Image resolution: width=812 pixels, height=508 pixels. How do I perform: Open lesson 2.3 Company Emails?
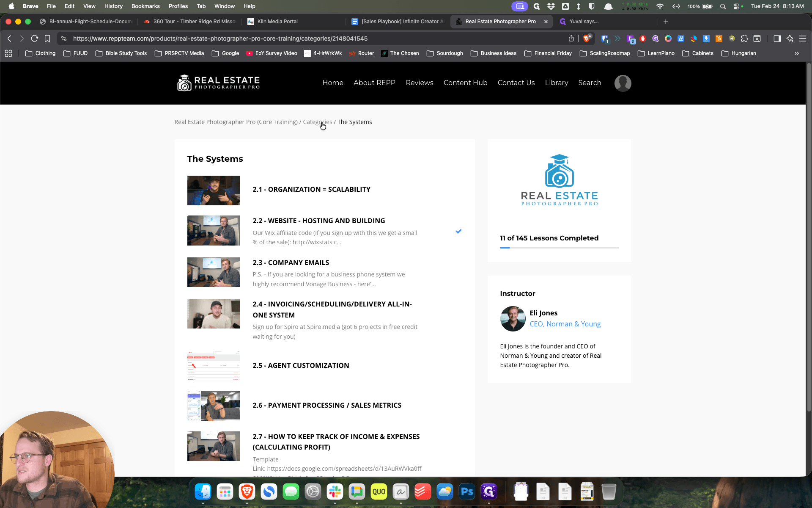tap(291, 263)
